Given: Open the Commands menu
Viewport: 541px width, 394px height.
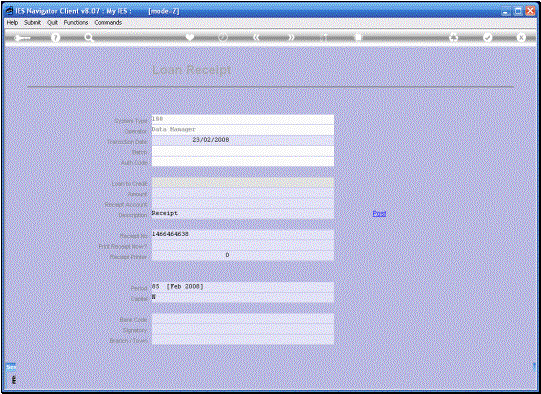Looking at the screenshot, I should click(108, 22).
